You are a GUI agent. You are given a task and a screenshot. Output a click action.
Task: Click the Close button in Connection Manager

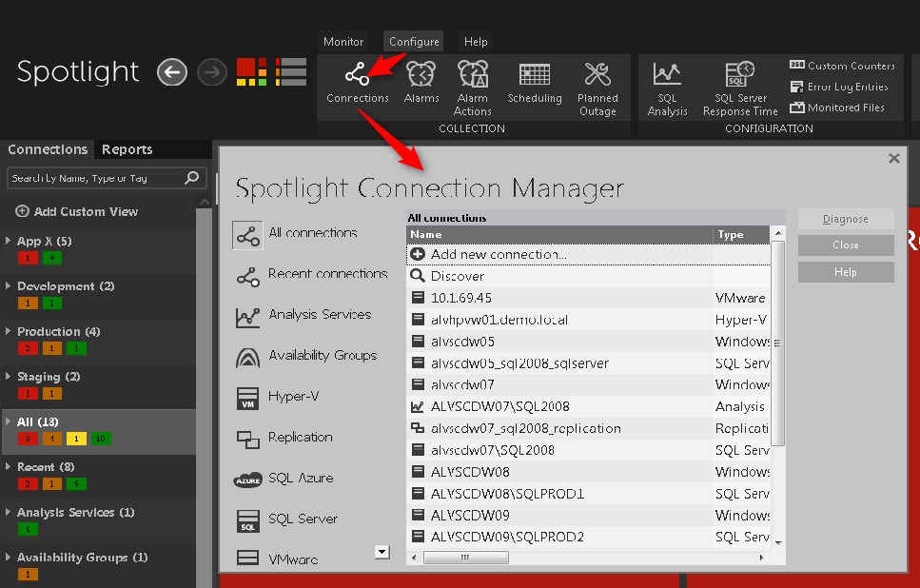pos(845,245)
